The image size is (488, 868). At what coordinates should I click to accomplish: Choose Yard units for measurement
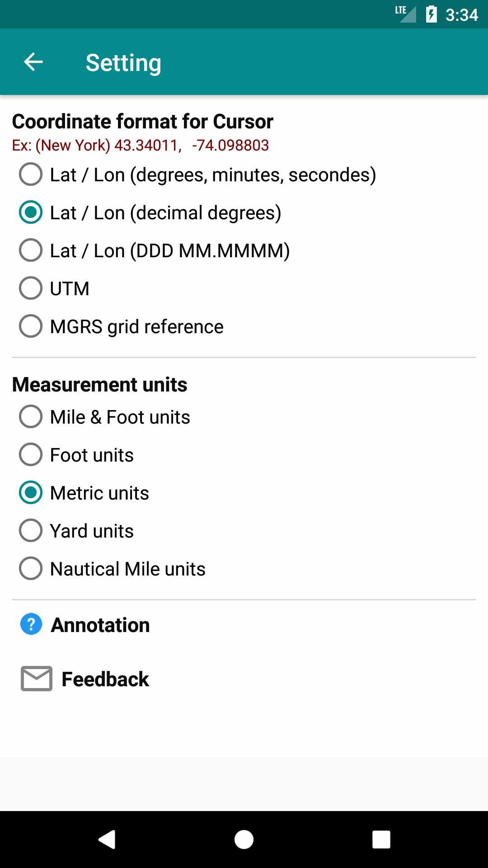[x=31, y=531]
